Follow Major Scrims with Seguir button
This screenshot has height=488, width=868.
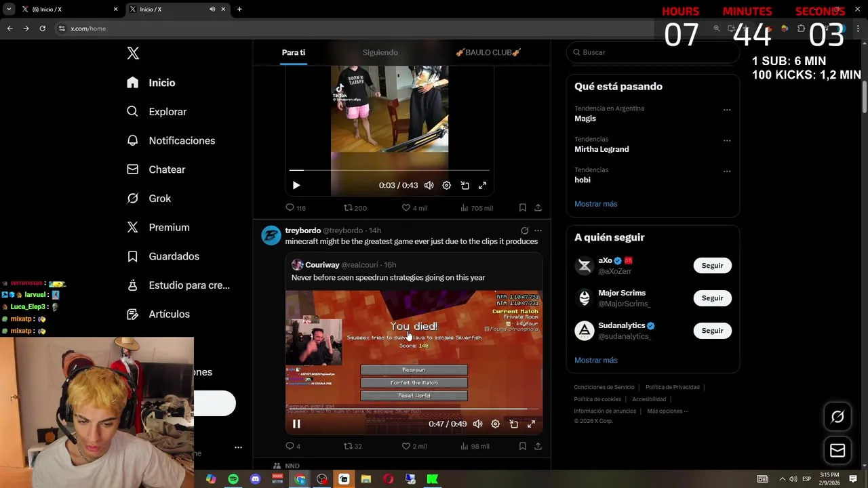[x=712, y=298]
